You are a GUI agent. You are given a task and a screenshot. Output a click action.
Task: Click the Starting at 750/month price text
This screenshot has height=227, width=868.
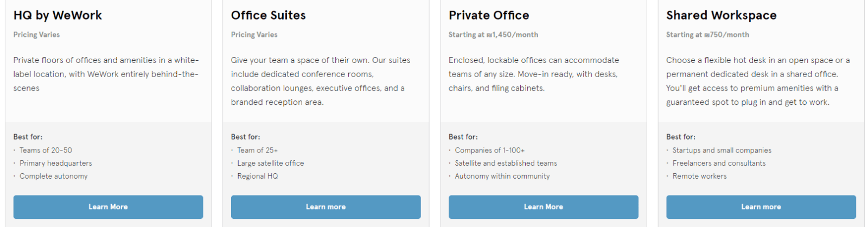point(707,35)
